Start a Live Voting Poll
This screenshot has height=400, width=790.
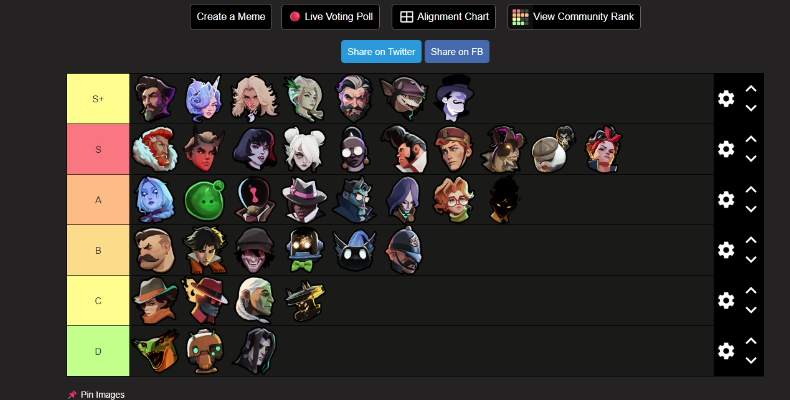[331, 17]
